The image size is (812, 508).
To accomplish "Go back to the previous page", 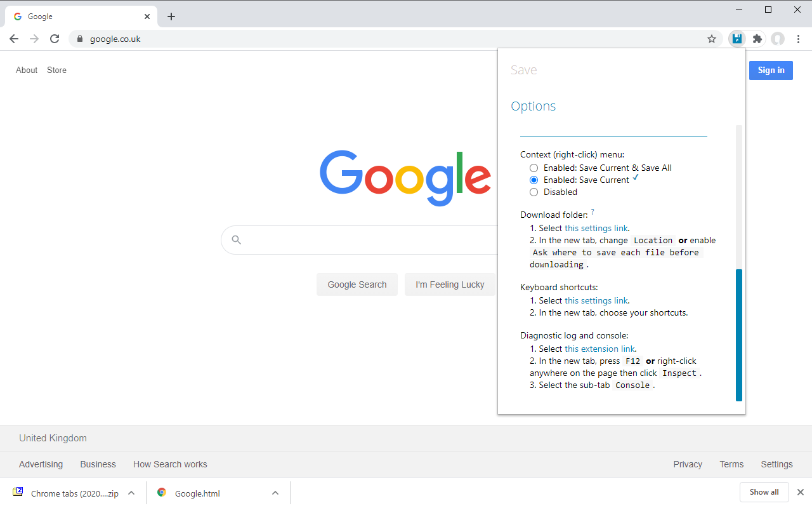I will click(14, 39).
